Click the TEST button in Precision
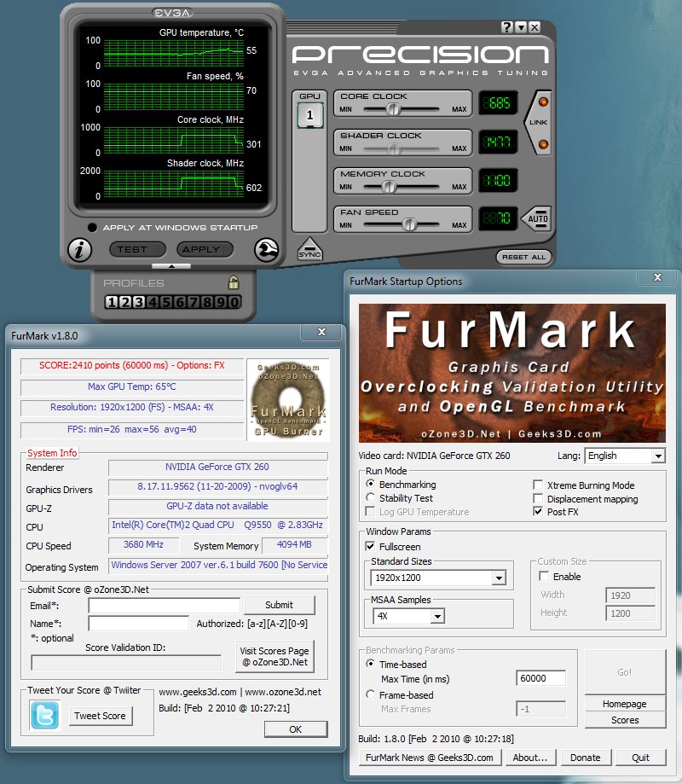The width and height of the screenshot is (682, 784). 138,249
